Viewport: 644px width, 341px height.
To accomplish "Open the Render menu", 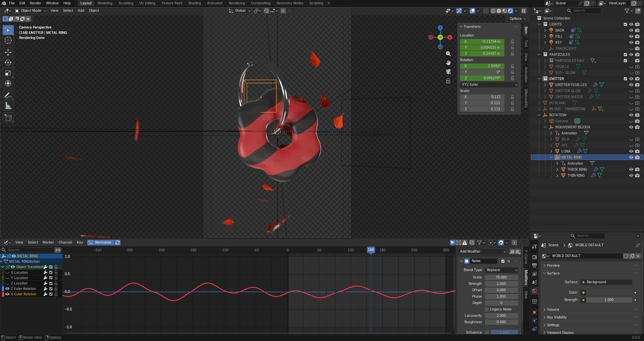I will (35, 3).
